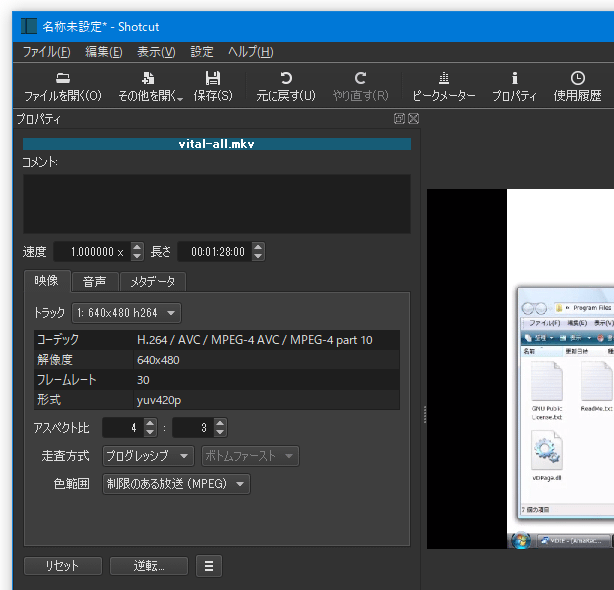
Task: Switch to the 音声 tab
Action: click(94, 281)
